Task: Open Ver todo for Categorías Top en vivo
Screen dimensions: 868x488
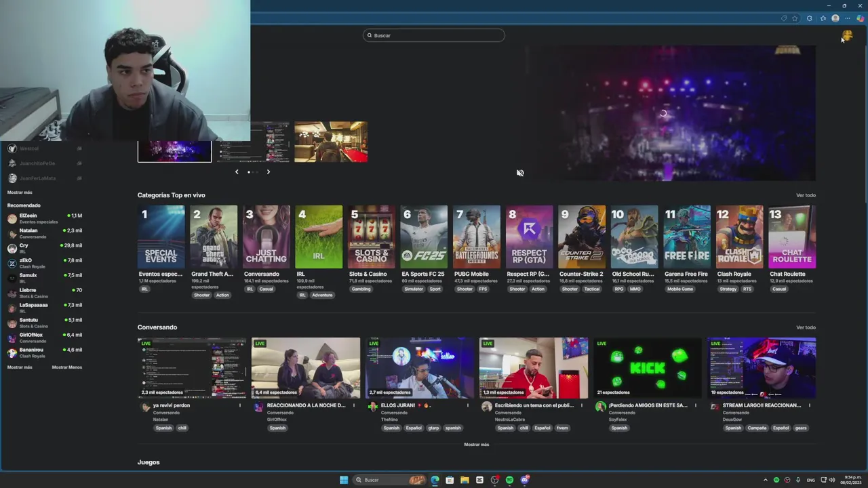Action: coord(806,195)
